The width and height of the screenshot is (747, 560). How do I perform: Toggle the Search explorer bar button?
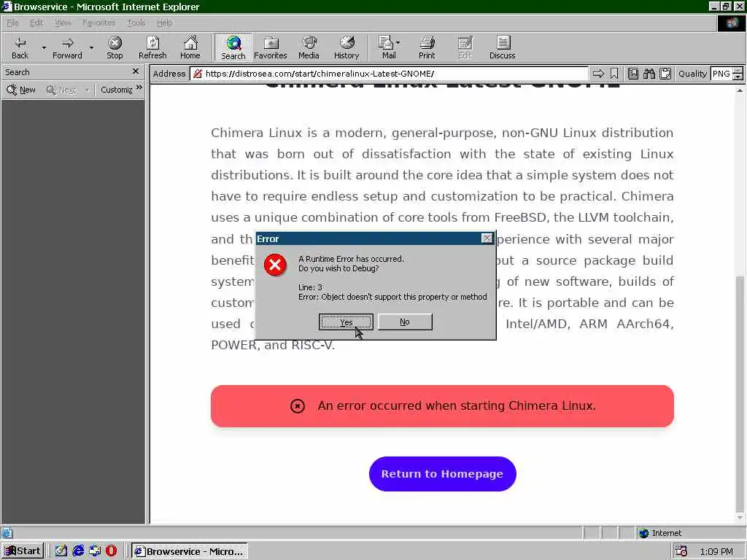click(233, 47)
